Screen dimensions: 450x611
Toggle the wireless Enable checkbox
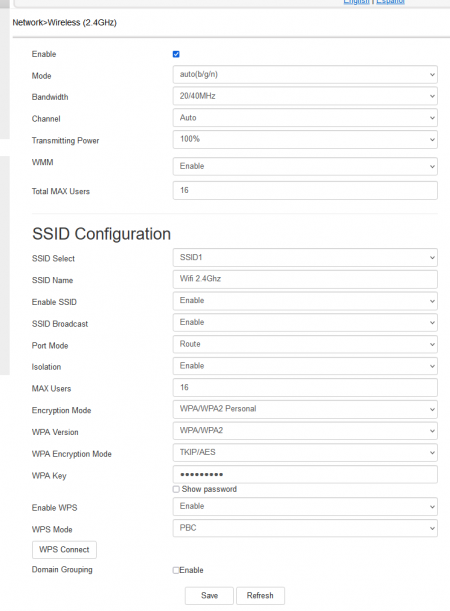tap(176, 54)
